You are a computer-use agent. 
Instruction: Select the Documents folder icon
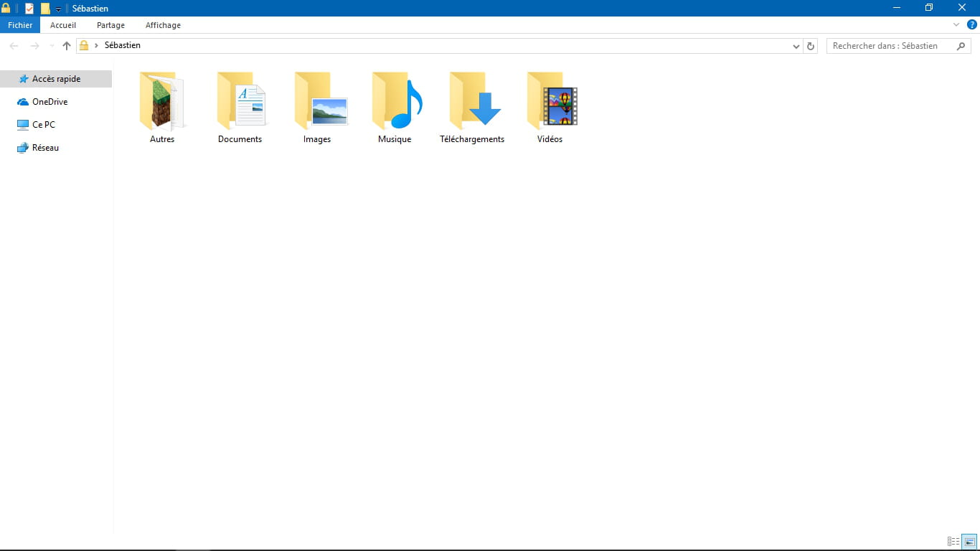[241, 100]
